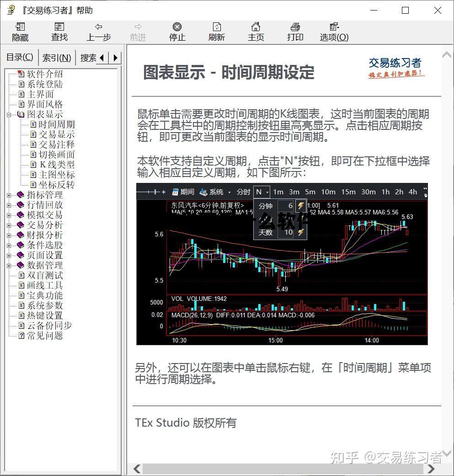Click the right arrow to scroll tabs

(116, 58)
